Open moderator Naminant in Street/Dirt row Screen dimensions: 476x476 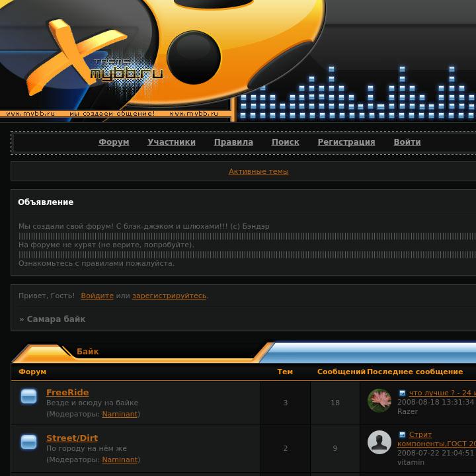tap(120, 459)
